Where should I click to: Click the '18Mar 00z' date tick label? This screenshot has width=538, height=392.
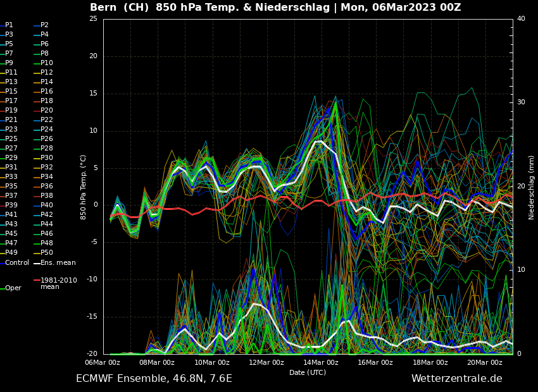[430, 362]
